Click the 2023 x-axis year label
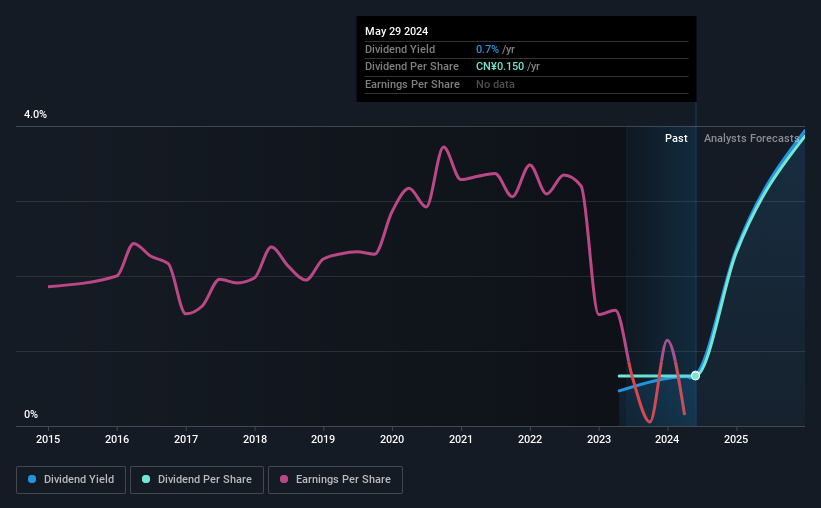This screenshot has width=821, height=508. (598, 439)
